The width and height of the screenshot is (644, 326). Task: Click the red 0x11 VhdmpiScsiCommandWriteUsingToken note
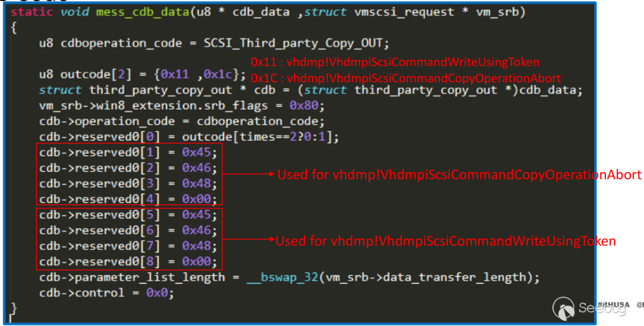pyautogui.click(x=395, y=62)
